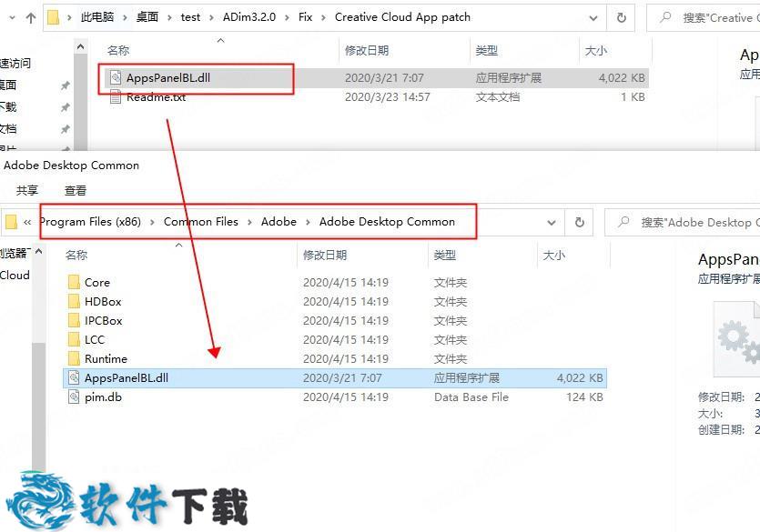Refresh the Creative Cloud App patch folder

621,18
